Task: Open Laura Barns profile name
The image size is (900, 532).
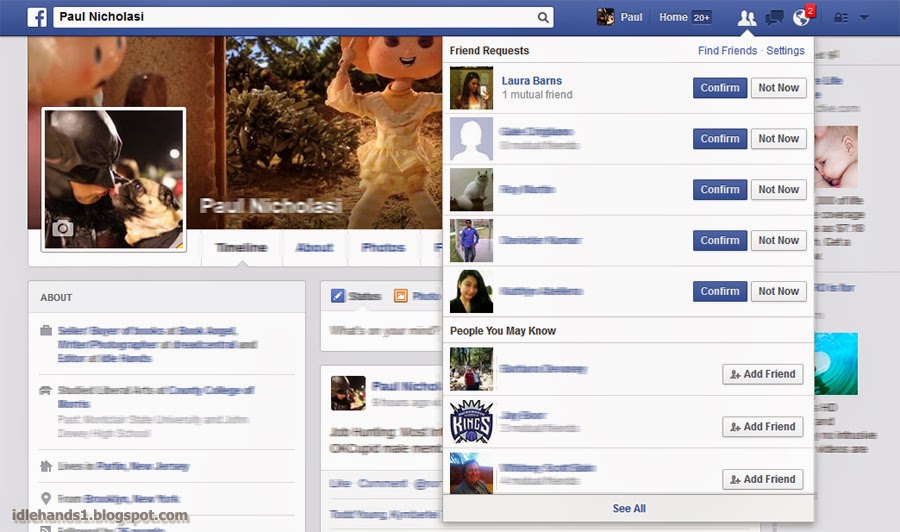Action: click(x=532, y=81)
